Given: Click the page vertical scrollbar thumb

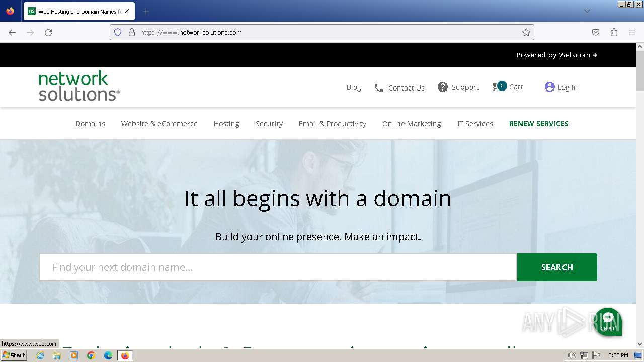Looking at the screenshot, I should [640, 70].
